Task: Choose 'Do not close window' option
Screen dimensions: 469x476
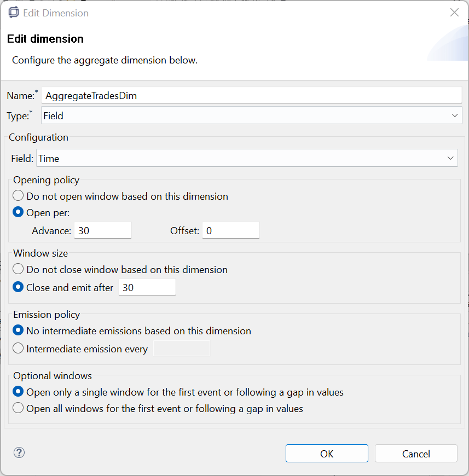Action: click(x=19, y=269)
